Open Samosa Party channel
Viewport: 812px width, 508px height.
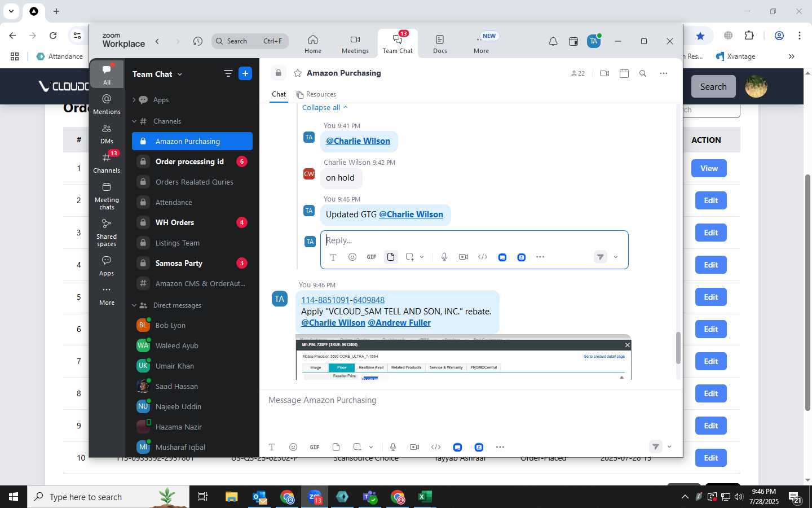tap(192, 263)
